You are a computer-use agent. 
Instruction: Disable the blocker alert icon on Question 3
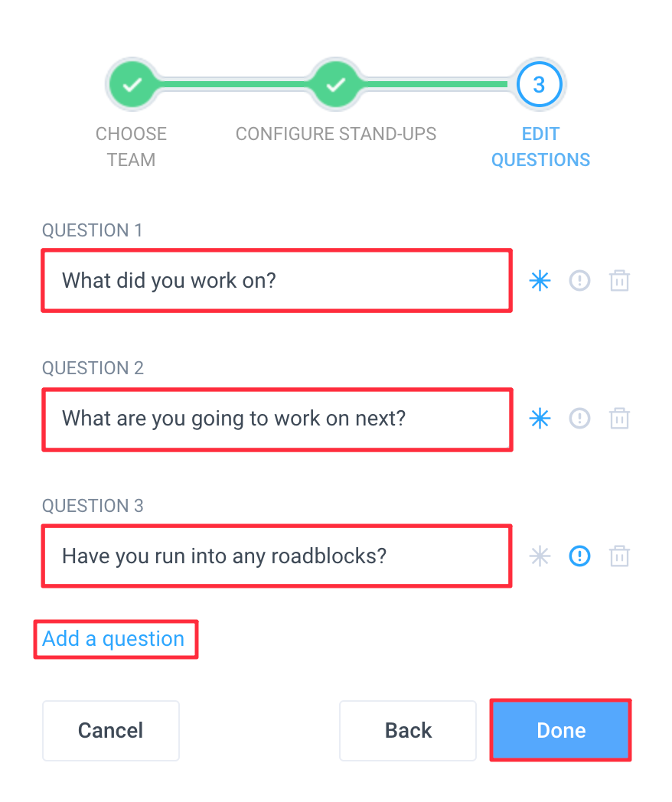[x=579, y=556]
